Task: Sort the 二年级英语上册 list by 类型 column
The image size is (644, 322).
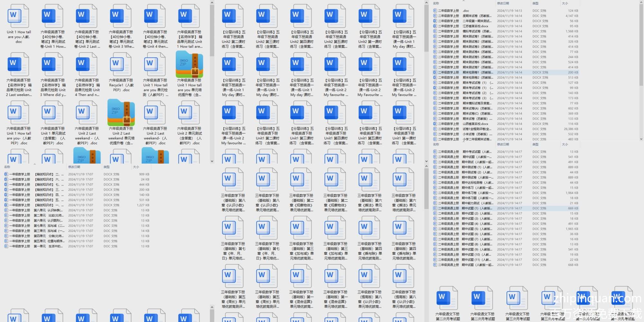Action: tap(535, 144)
